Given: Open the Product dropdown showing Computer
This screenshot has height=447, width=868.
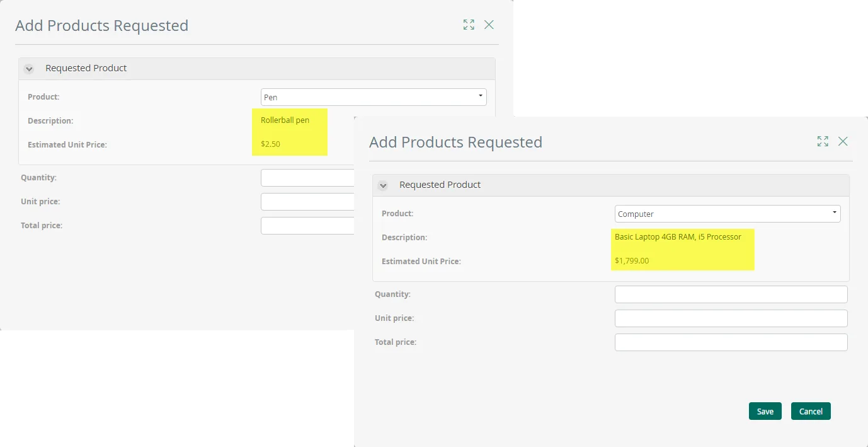Looking at the screenshot, I should (x=728, y=214).
